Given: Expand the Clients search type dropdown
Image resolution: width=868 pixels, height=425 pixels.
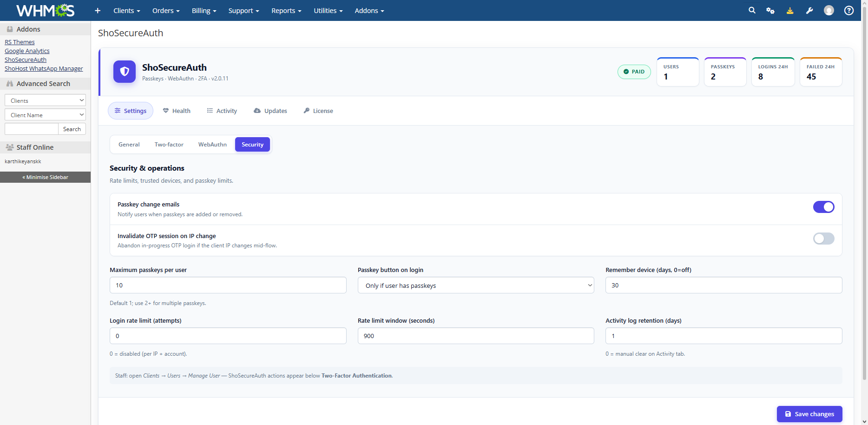Looking at the screenshot, I should coord(45,100).
